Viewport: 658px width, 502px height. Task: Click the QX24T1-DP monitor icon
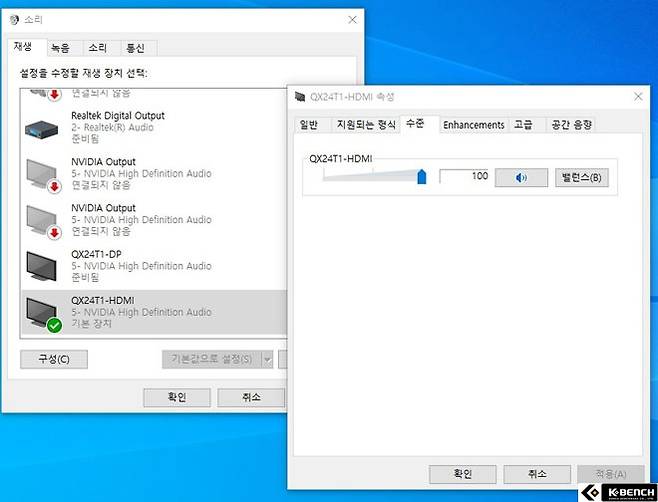point(41,266)
